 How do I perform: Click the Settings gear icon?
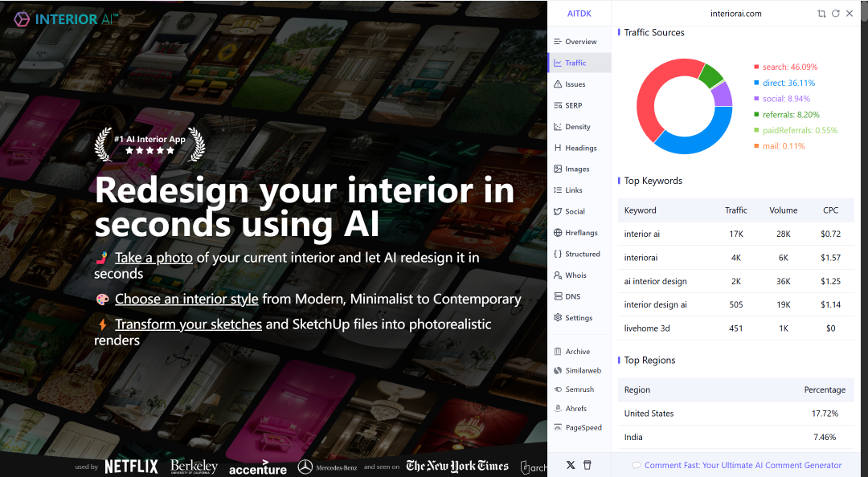pyautogui.click(x=558, y=318)
